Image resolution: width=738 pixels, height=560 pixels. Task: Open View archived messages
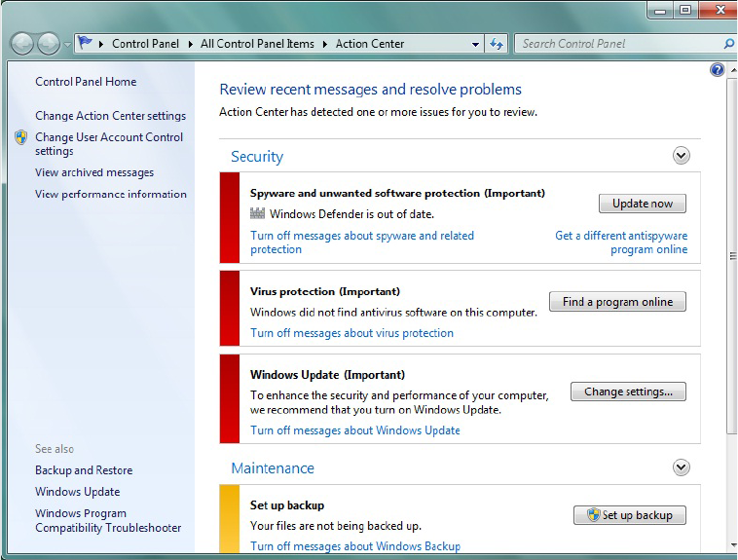(94, 172)
